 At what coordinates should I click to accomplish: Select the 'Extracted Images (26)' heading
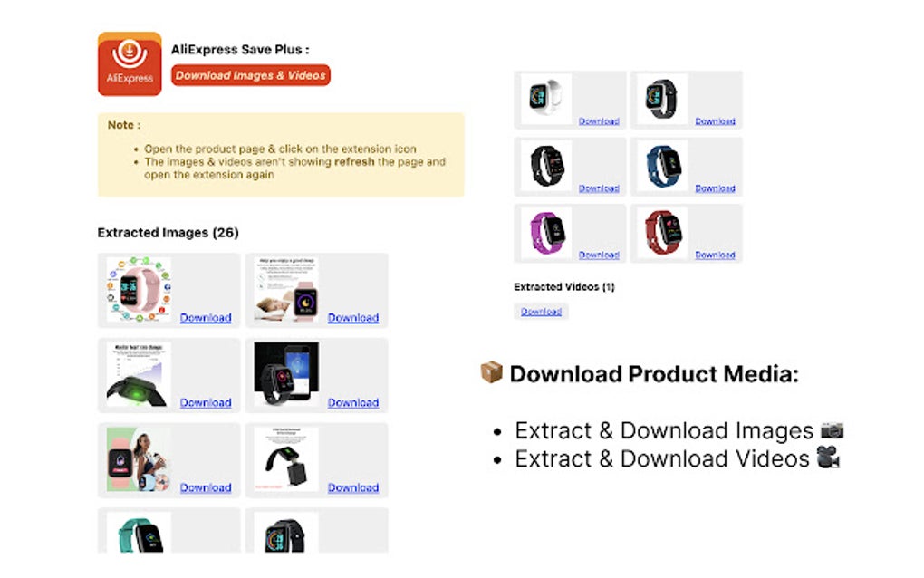click(168, 232)
